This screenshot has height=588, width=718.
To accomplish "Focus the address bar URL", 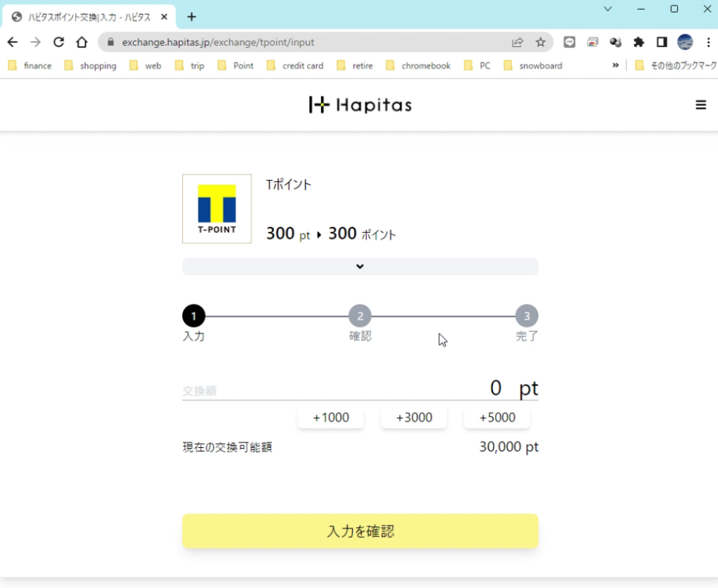I will tap(218, 42).
